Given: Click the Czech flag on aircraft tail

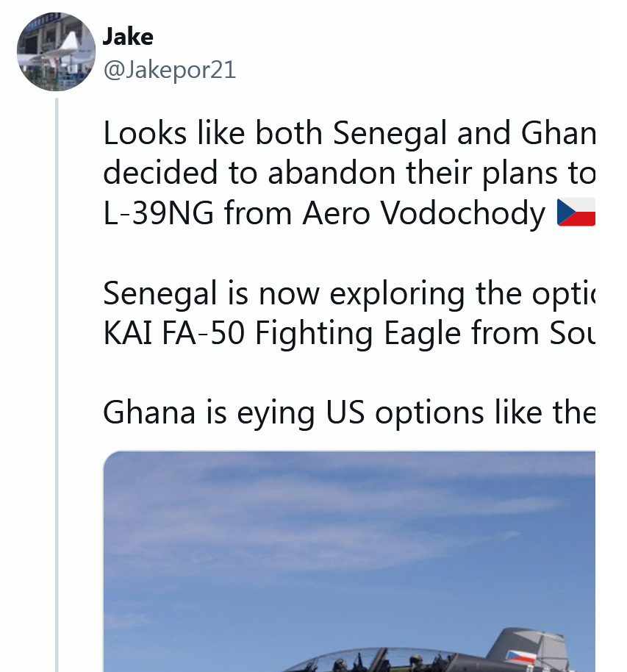Looking at the screenshot, I should click(520, 657).
